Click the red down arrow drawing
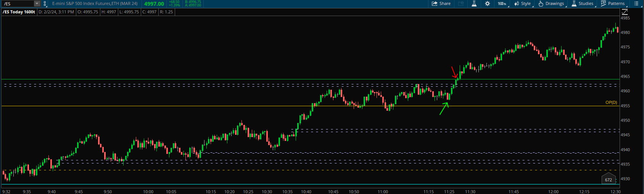Image resolution: width=644 pixels, height=194 pixels. click(454, 72)
